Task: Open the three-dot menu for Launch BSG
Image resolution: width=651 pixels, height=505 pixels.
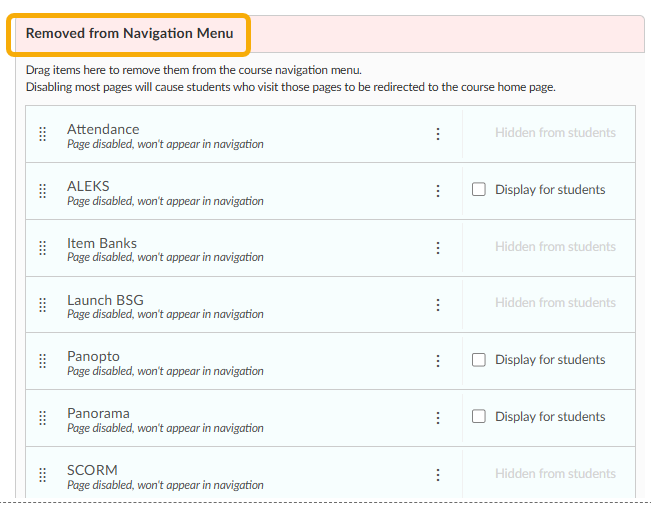Action: pos(438,305)
